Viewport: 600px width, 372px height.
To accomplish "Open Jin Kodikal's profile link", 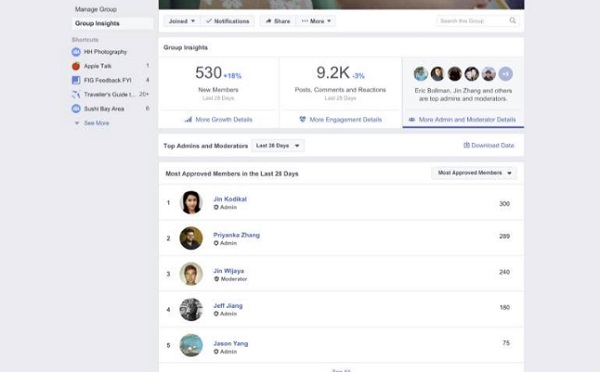I will 230,199.
